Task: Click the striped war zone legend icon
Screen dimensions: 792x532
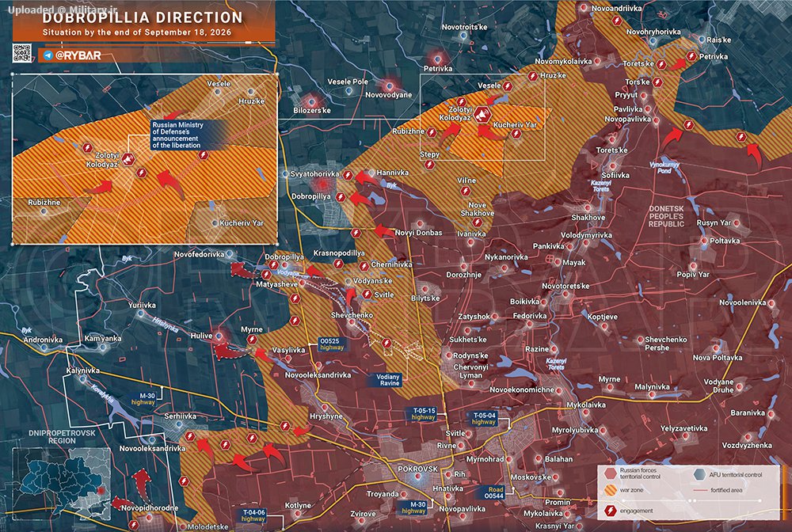Action: [611, 490]
